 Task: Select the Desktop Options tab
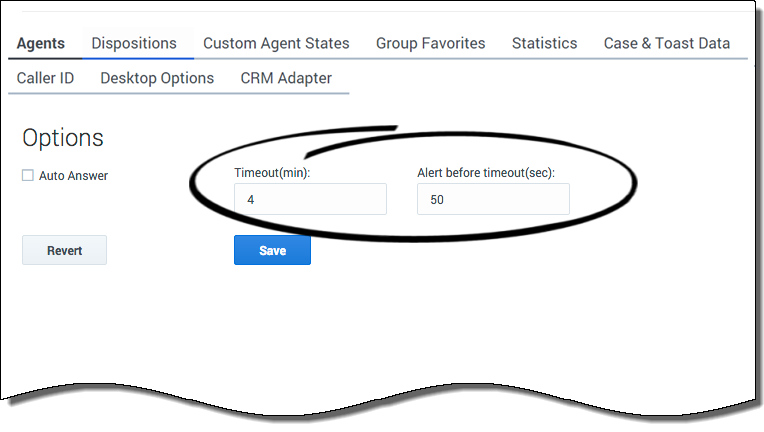(x=157, y=78)
